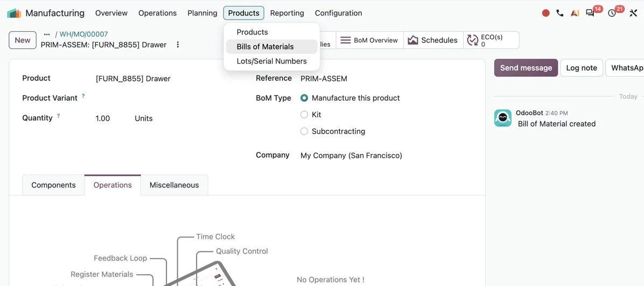Click the Log note button
The width and height of the screenshot is (644, 286).
581,68
